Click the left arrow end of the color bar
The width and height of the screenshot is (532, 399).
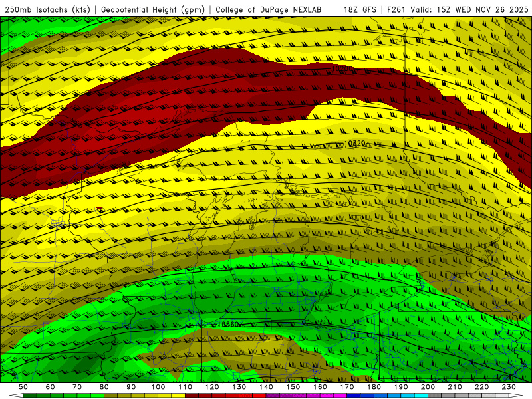[16, 395]
